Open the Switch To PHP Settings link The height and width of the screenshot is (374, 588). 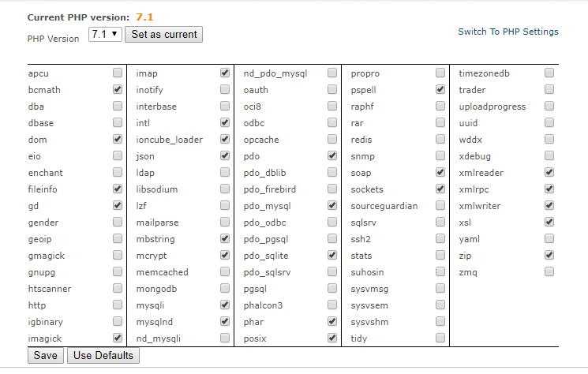(x=507, y=32)
